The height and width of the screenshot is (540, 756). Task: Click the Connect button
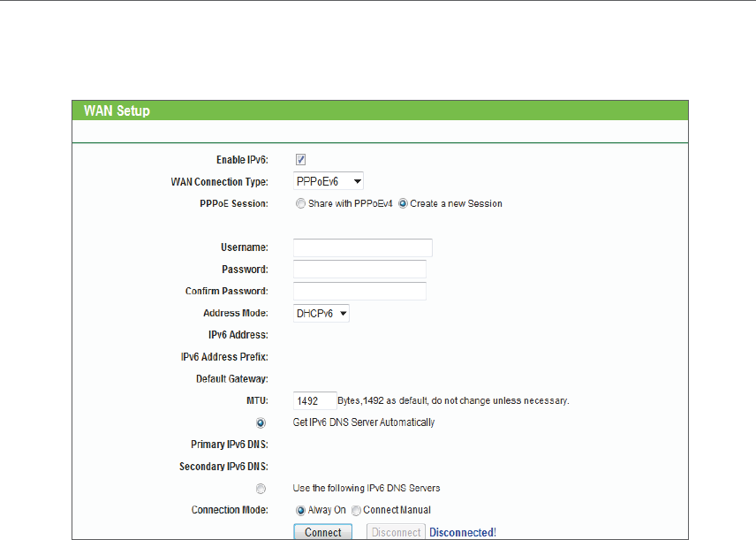322,532
